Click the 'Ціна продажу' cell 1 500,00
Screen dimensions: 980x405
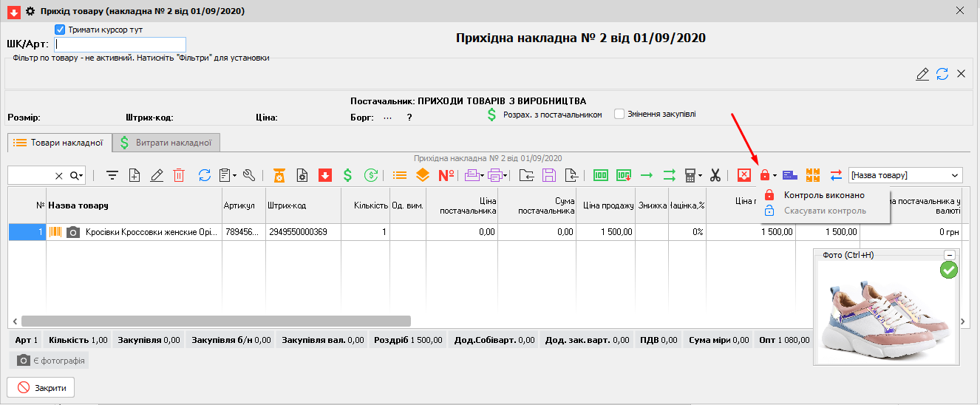tap(605, 232)
